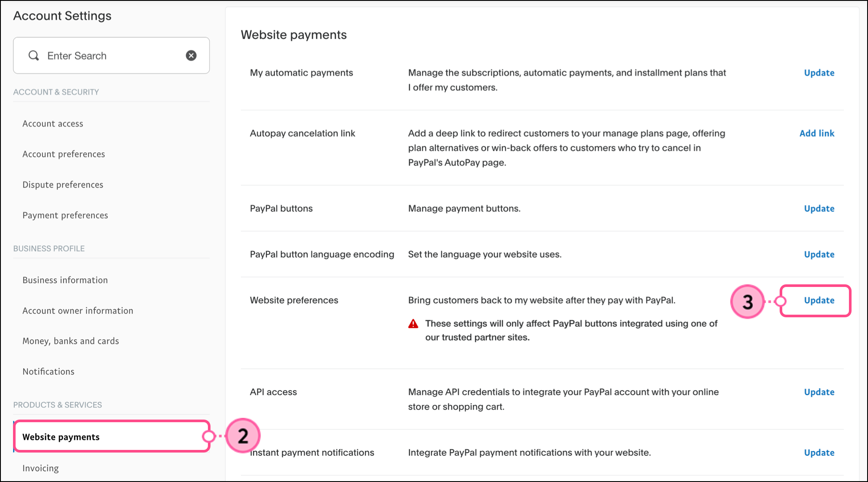
Task: Click the red warning triangle icon
Action: [x=413, y=324]
